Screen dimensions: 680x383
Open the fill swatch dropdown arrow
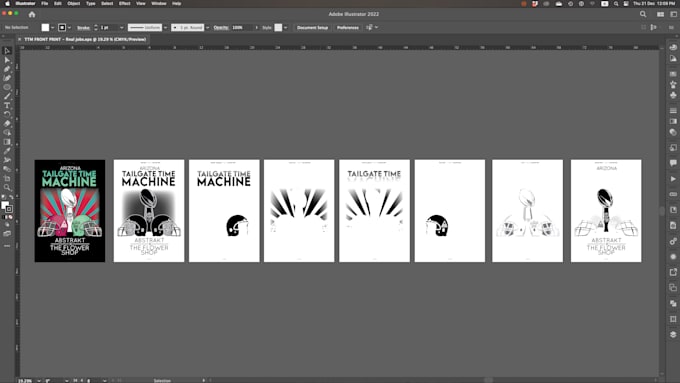(52, 27)
